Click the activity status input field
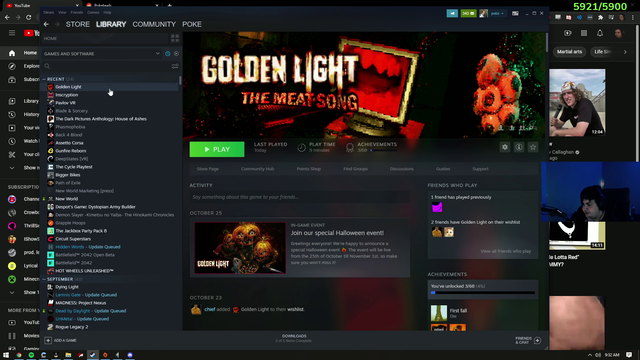The width and height of the screenshot is (640, 360). [x=300, y=197]
